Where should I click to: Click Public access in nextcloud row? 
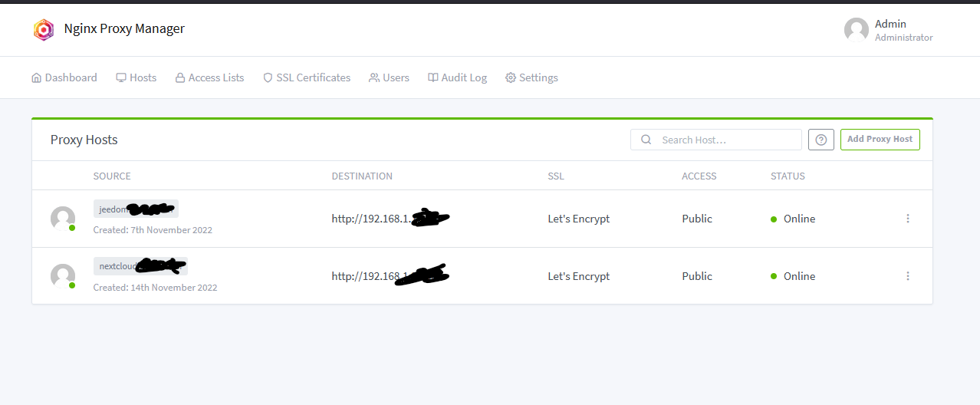pos(697,276)
